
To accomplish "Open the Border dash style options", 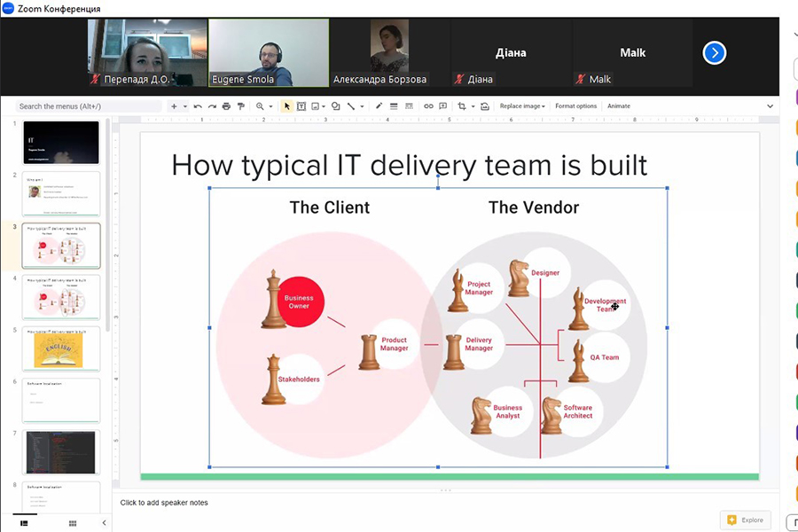I will (x=409, y=106).
